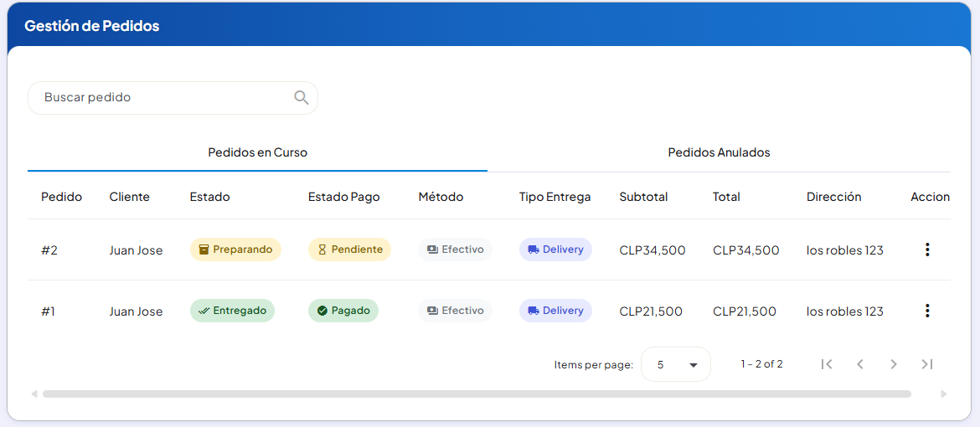
Task: Click the Subtotal column header
Action: pyautogui.click(x=644, y=197)
